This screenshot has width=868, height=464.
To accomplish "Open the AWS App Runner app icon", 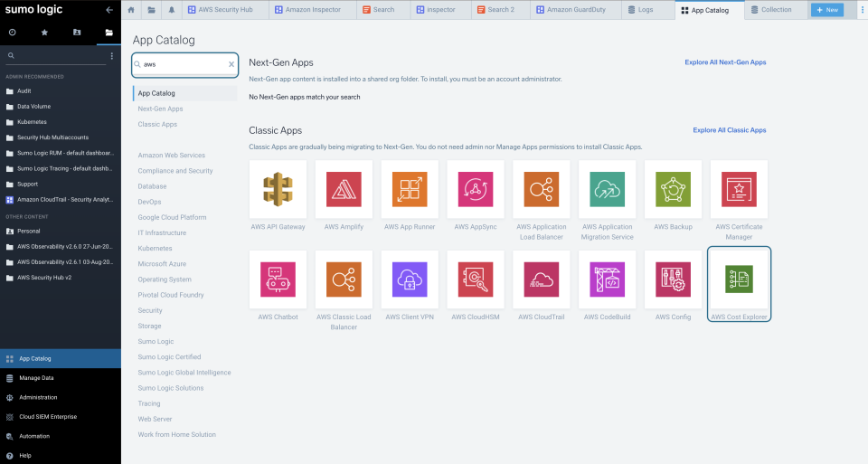I will (410, 189).
